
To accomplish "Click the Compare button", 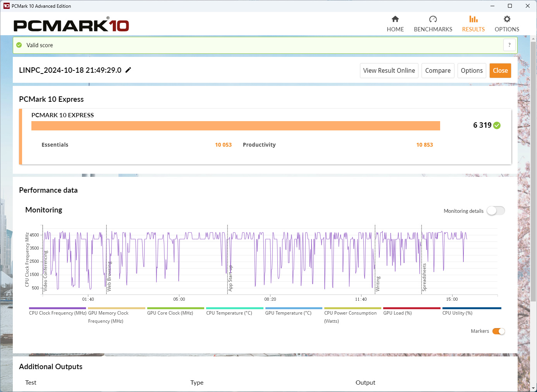I will [438, 70].
